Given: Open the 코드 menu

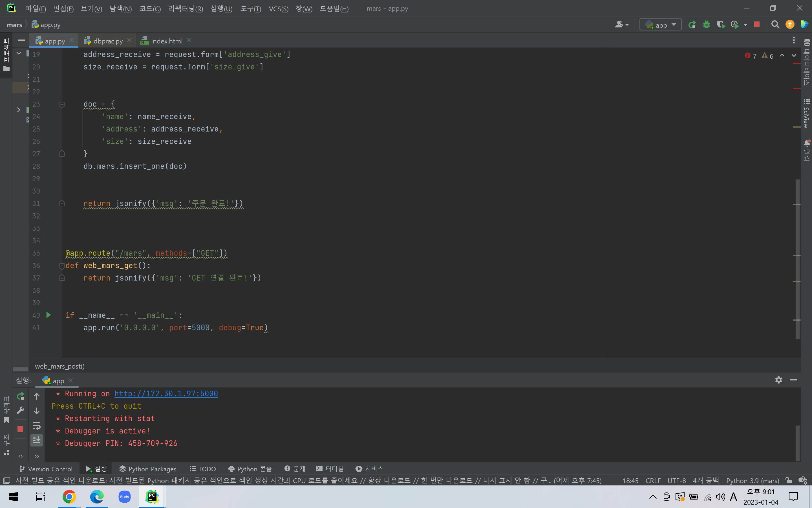Looking at the screenshot, I should click(x=150, y=9).
